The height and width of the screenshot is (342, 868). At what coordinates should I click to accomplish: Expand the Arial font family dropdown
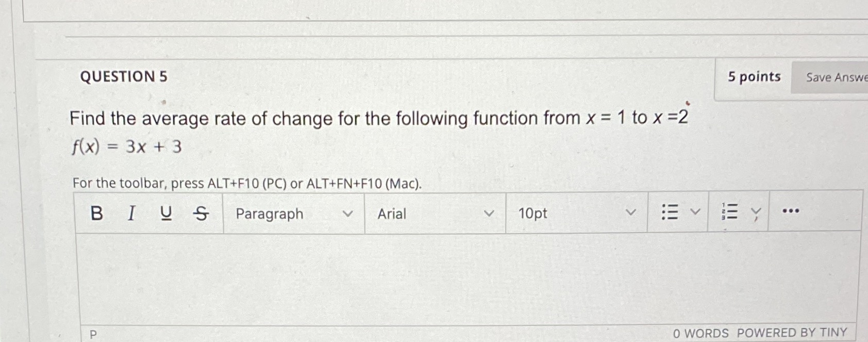tap(489, 213)
